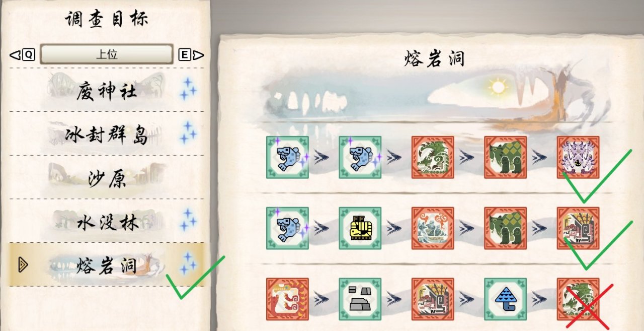The width and height of the screenshot is (644, 331).
Task: Select the misty gray monster icon in middle row
Action: (x=433, y=228)
